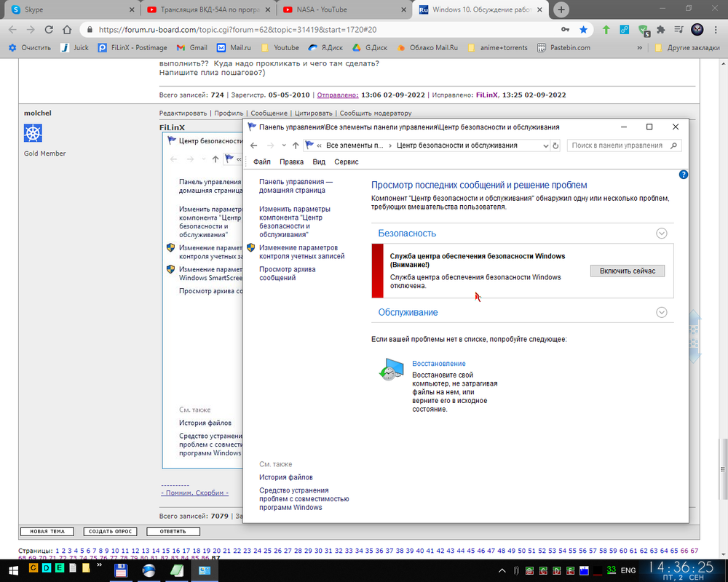
Task: Open the Extensions puzzle icon
Action: point(661,30)
